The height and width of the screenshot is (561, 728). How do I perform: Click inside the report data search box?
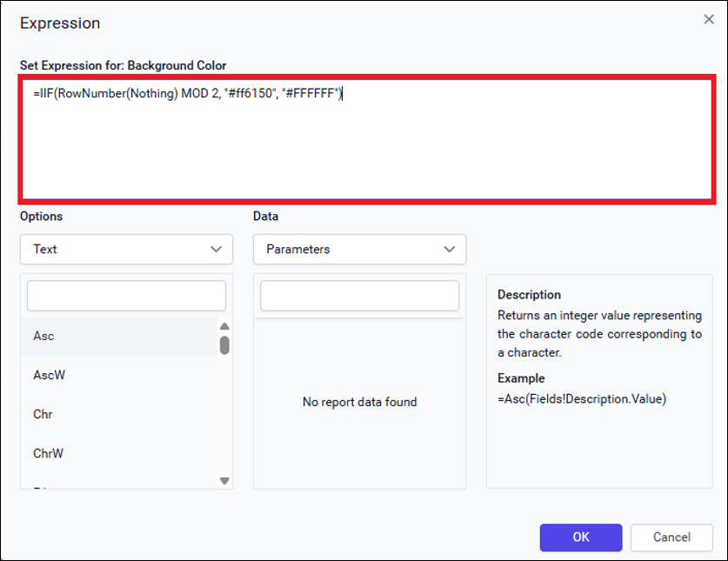click(358, 296)
